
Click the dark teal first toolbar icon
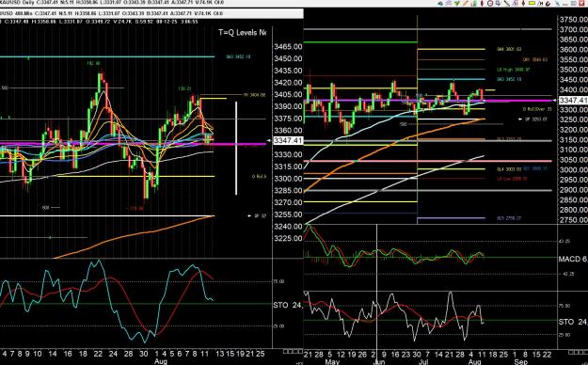click(x=440, y=4)
